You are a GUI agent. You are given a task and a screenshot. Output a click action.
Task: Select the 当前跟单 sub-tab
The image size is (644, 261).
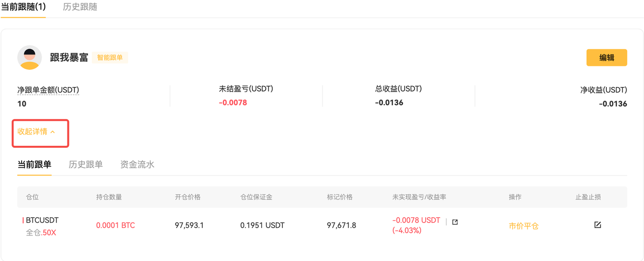(34, 164)
